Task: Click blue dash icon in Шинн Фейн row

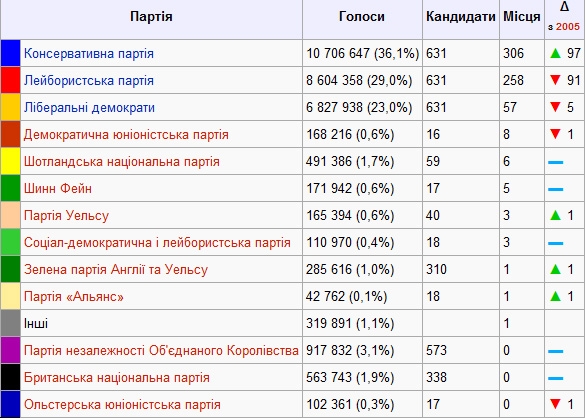Action: (556, 189)
